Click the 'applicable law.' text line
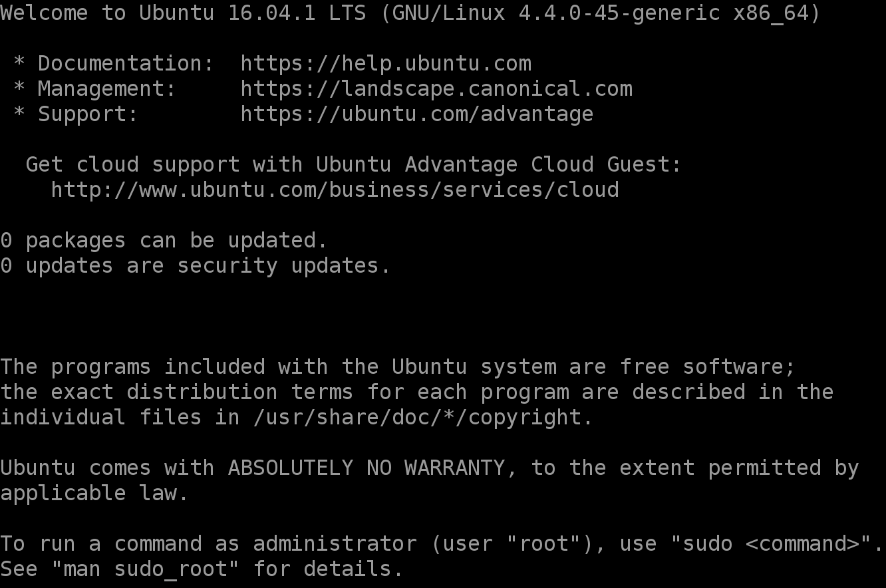The height and width of the screenshot is (588, 886). (94, 494)
